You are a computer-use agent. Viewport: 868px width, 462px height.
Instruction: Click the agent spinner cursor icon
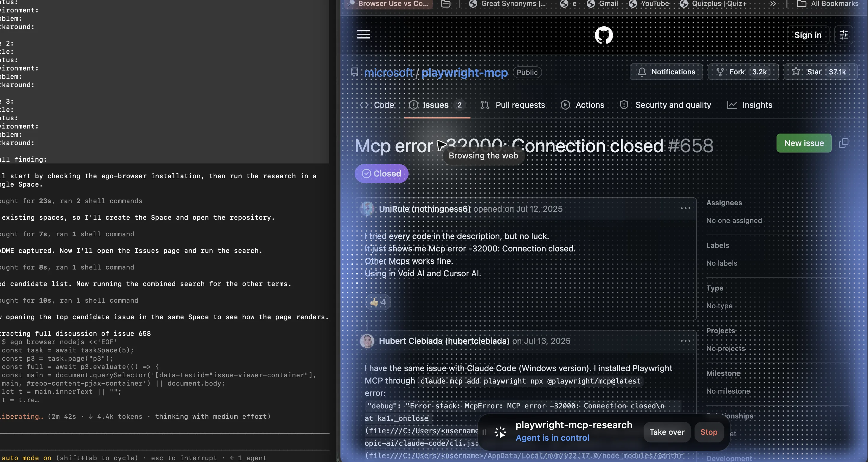pos(500,432)
